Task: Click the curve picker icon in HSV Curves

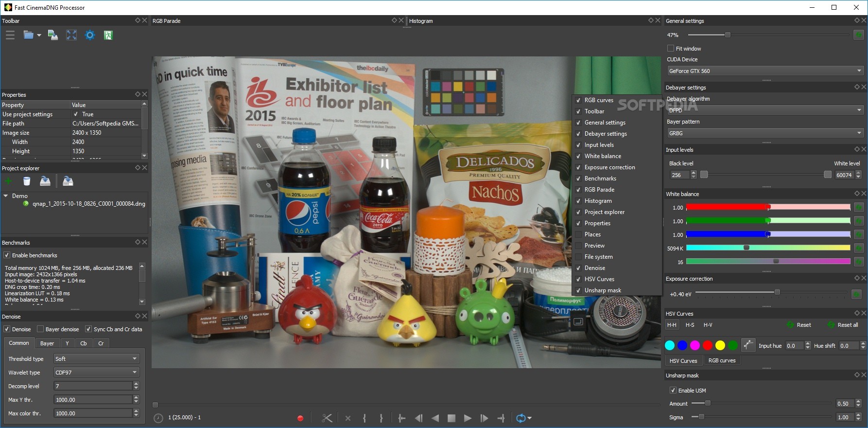Action: pos(748,345)
